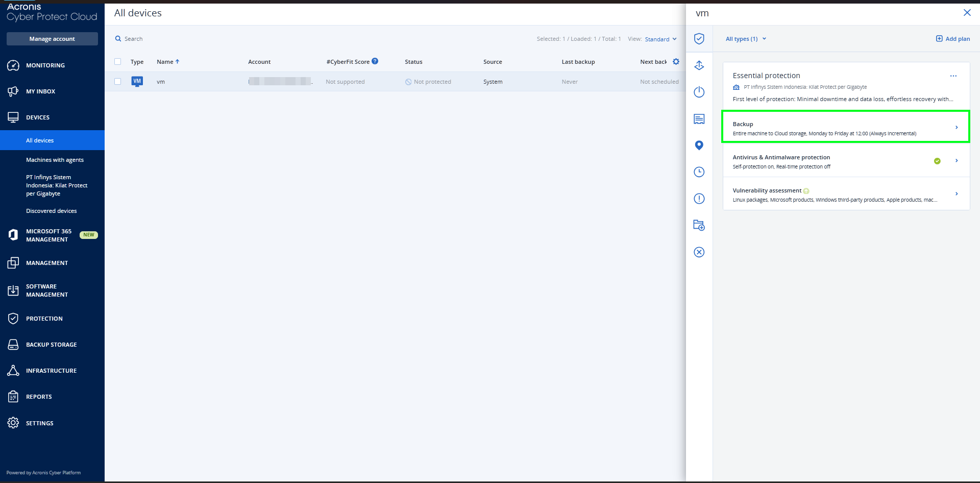Click the Manage account button
This screenshot has height=483, width=980.
[52, 39]
